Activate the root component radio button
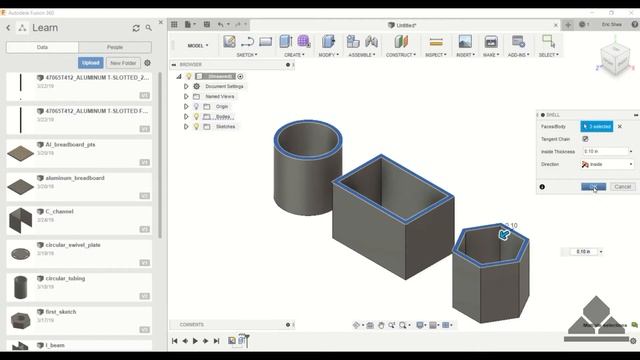The height and width of the screenshot is (360, 640). coord(240,76)
